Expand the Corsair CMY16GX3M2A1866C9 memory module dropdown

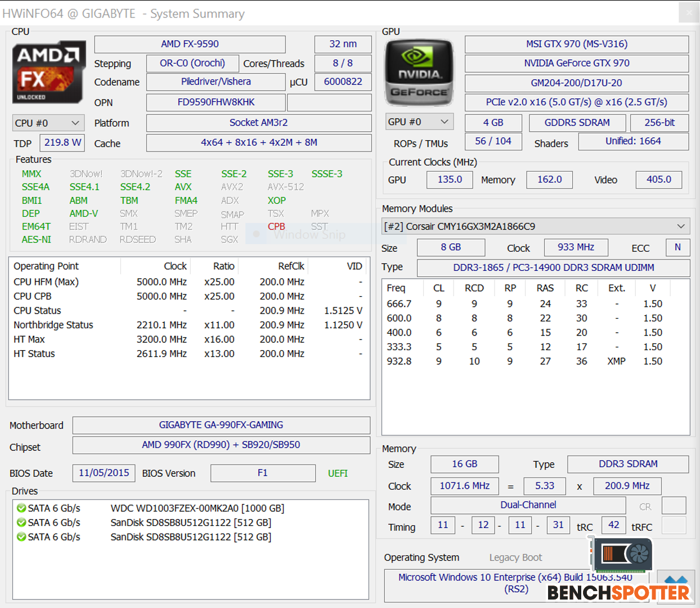(x=536, y=226)
